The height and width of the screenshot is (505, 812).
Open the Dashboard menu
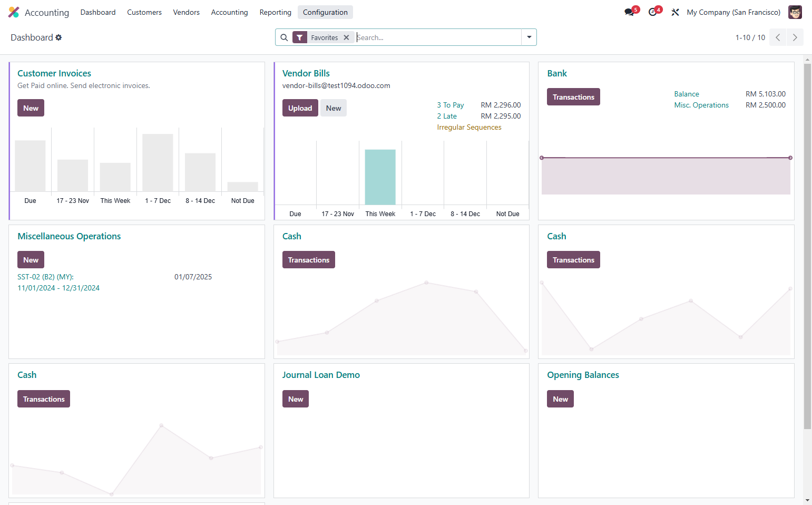click(x=98, y=12)
